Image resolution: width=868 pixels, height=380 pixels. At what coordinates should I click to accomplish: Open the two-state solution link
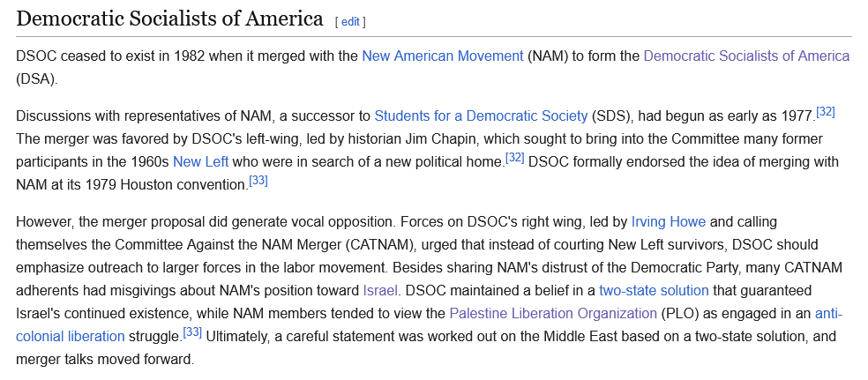[x=654, y=290]
